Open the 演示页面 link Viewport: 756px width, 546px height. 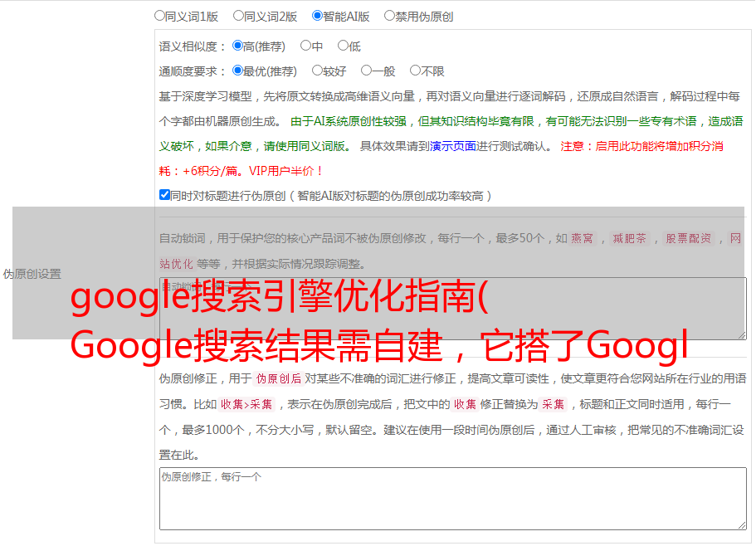pos(453,146)
